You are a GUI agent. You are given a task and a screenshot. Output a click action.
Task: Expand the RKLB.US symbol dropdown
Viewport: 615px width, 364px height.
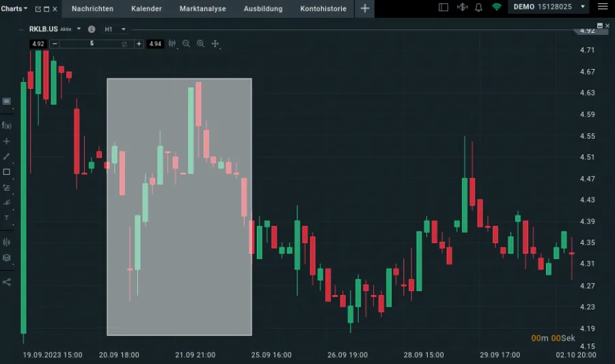(x=79, y=29)
